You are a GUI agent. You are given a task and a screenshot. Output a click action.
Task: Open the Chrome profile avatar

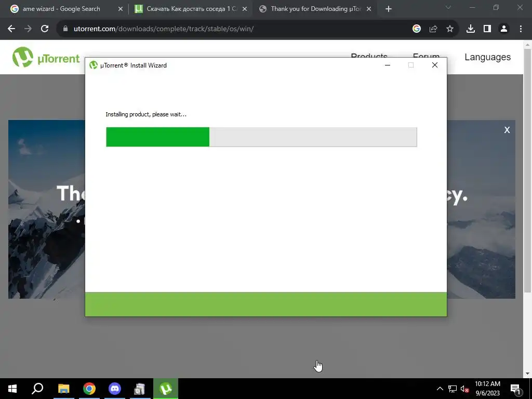(x=504, y=29)
